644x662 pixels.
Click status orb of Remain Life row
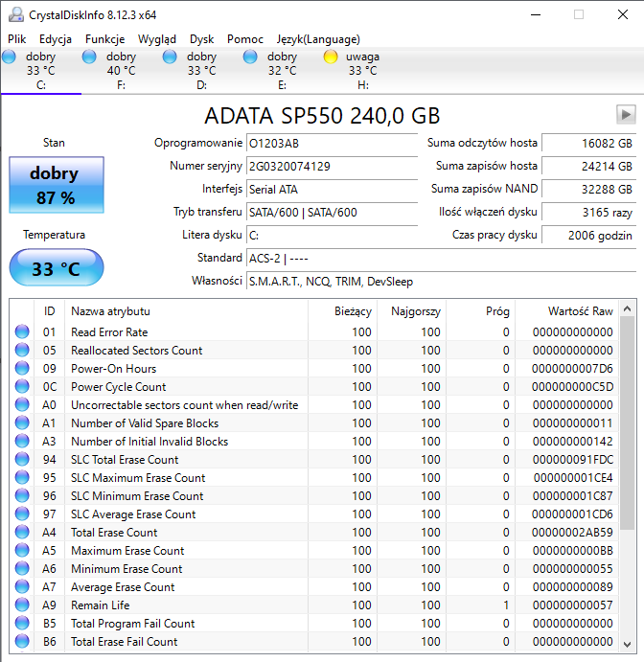coord(22,605)
